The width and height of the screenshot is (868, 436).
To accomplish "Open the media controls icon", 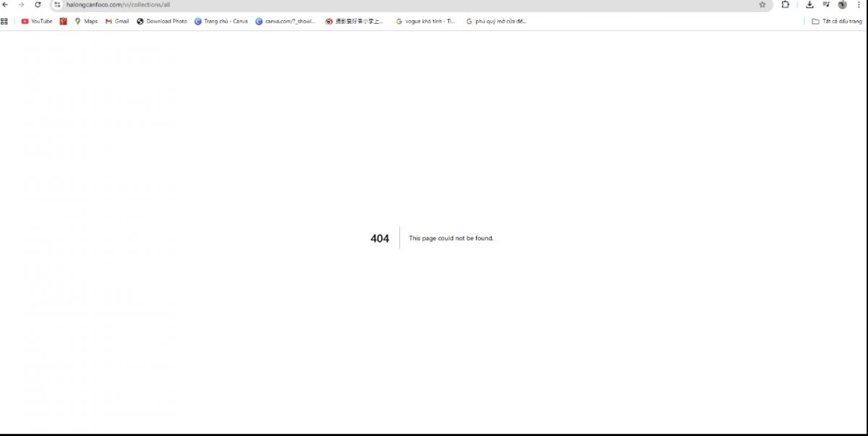I will (x=826, y=4).
